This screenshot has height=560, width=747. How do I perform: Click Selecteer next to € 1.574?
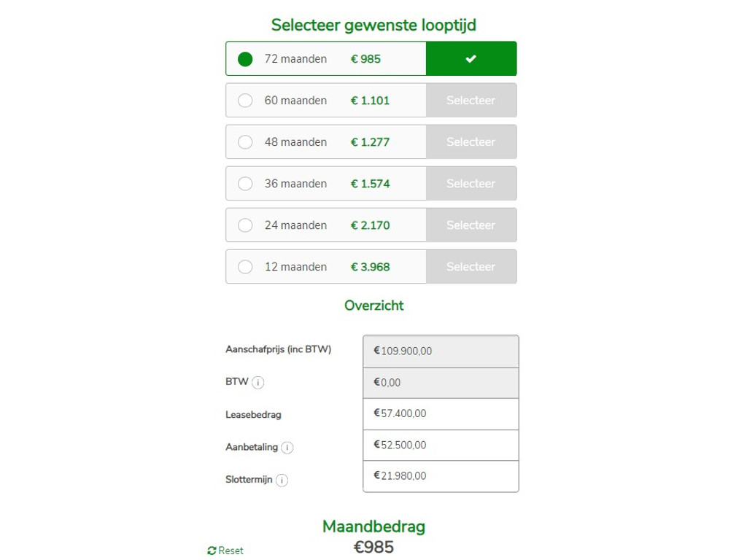(x=471, y=183)
